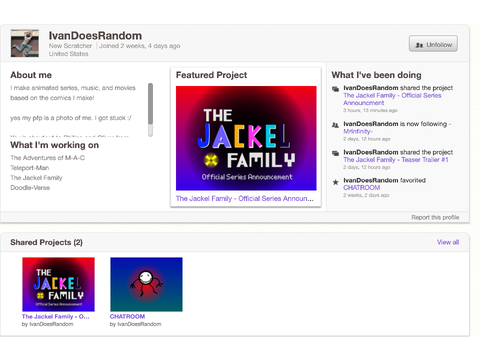Image resolution: width=480 pixels, height=360 pixels.
Task: Open the CHATROOM project thumbnail in Shared Projects
Action: coord(146,284)
